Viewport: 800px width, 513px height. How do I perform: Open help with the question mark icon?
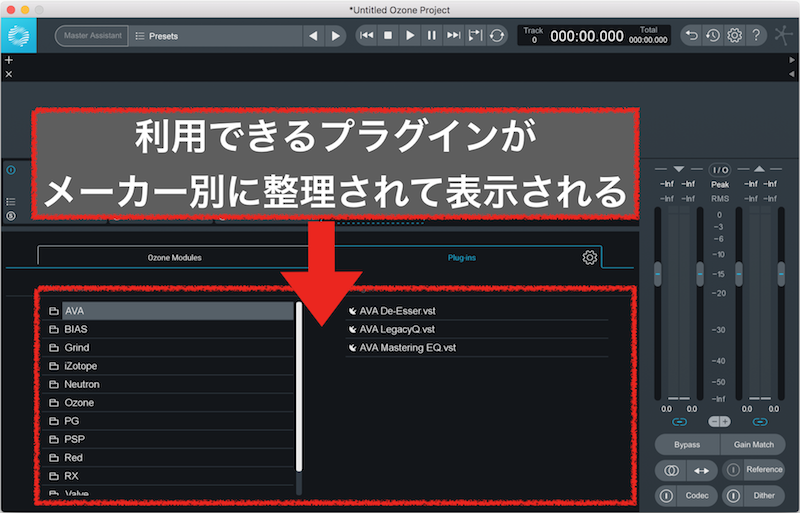pos(756,35)
